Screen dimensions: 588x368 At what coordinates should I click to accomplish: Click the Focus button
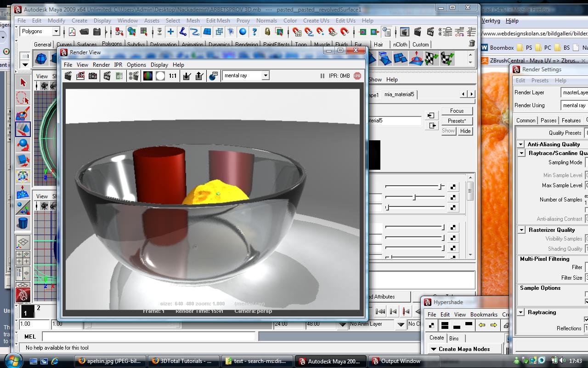[457, 111]
